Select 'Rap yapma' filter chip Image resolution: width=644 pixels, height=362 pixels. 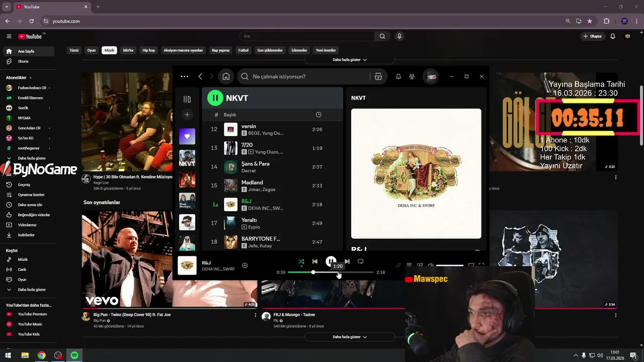[x=220, y=50]
